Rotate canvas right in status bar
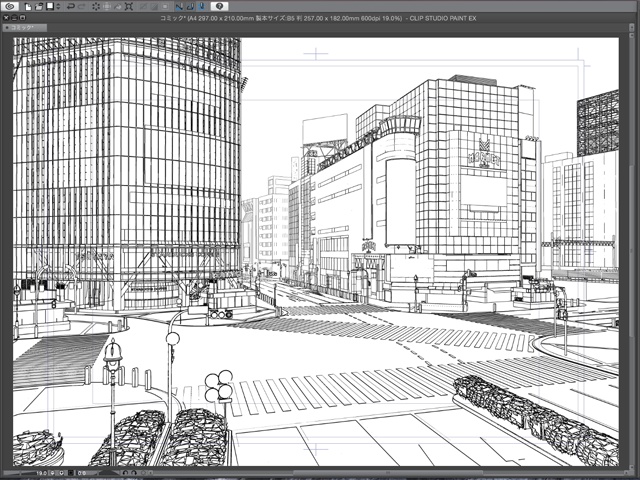The height and width of the screenshot is (480, 640). [133, 473]
